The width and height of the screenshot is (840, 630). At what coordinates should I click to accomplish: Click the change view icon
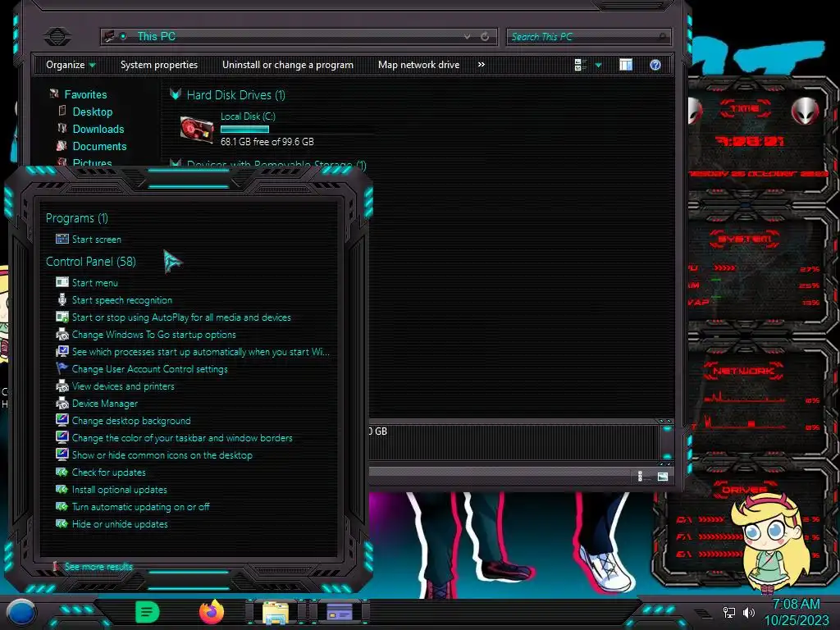[580, 65]
